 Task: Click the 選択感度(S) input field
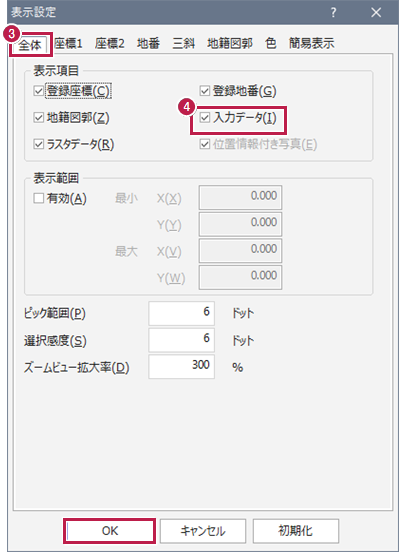[181, 340]
